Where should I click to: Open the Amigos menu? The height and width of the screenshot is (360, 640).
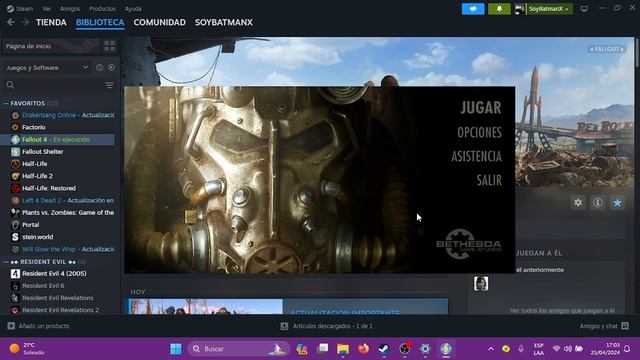(x=70, y=9)
